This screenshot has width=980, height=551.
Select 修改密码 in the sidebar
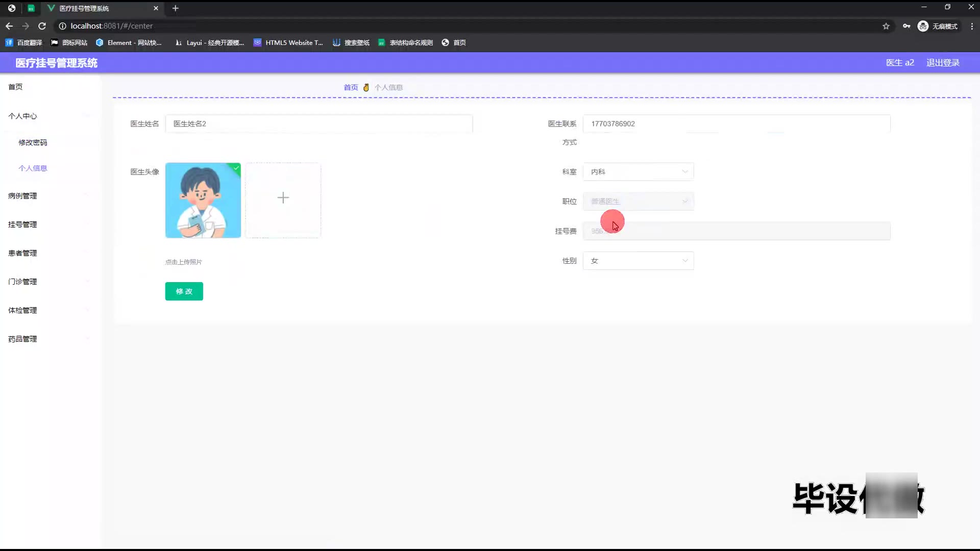point(33,143)
